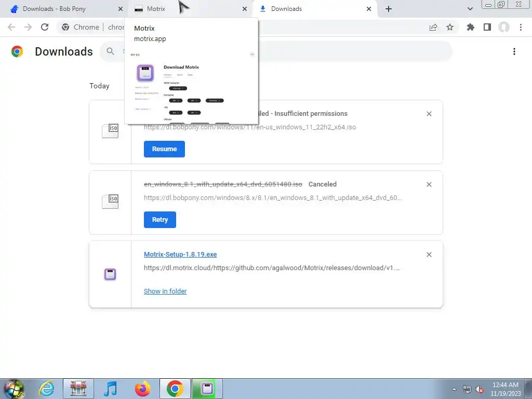Click the search downloads magnifier icon
Screen dimensions: 532x399
110,51
